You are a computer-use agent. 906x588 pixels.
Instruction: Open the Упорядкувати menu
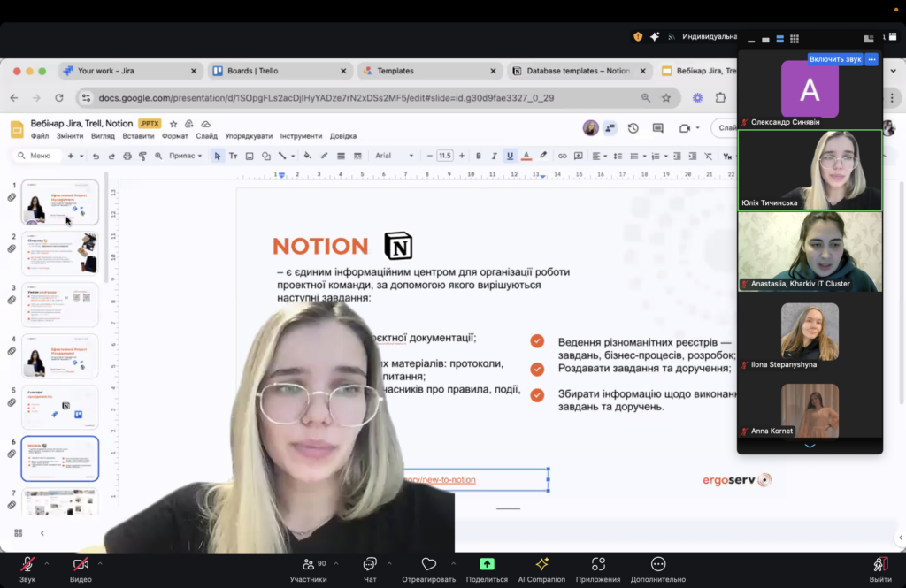[249, 136]
